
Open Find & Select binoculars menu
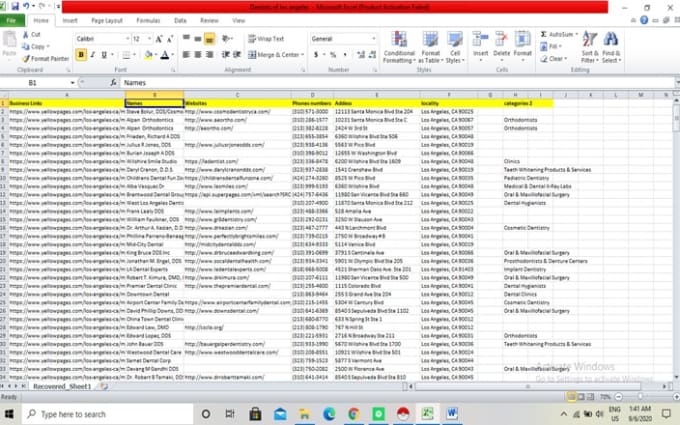[611, 47]
